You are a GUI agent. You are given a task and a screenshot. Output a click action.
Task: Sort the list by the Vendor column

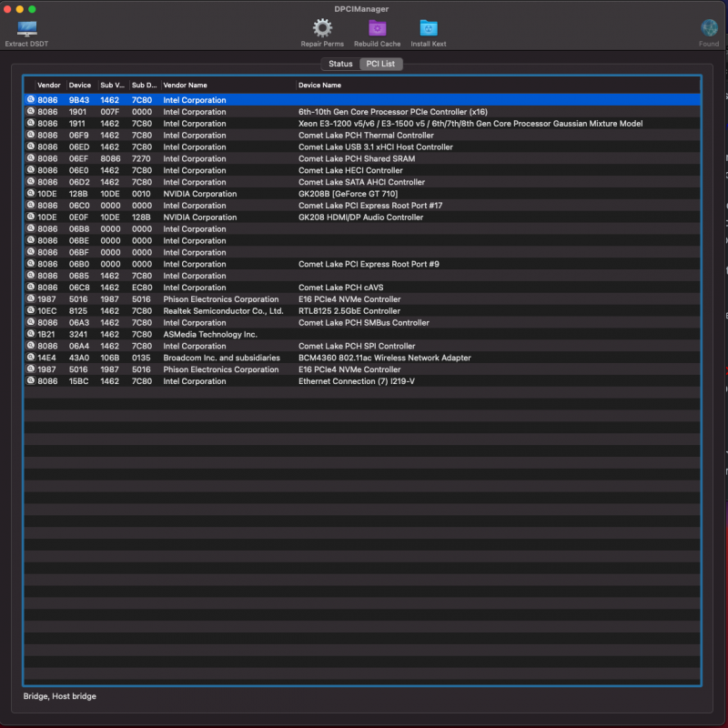(x=51, y=85)
